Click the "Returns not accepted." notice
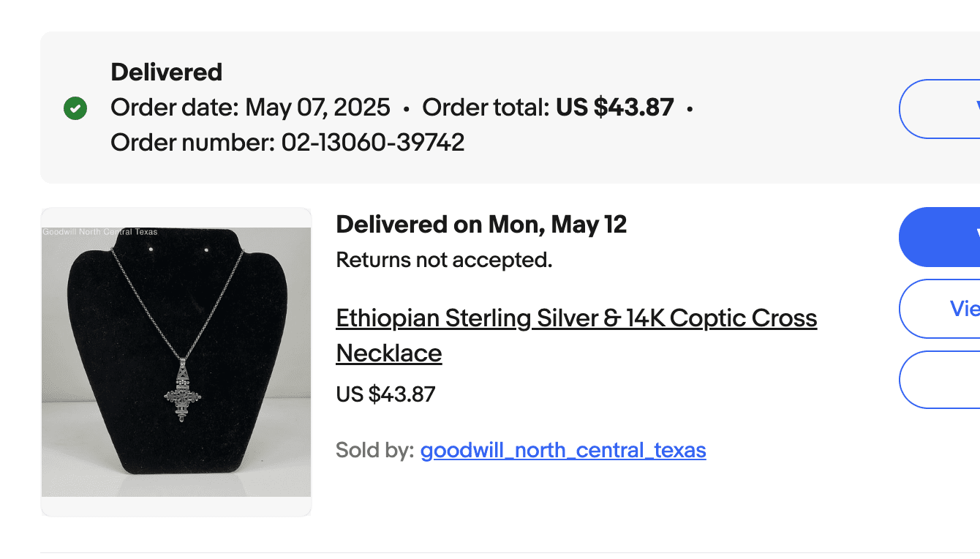980x559 pixels. [x=443, y=259]
